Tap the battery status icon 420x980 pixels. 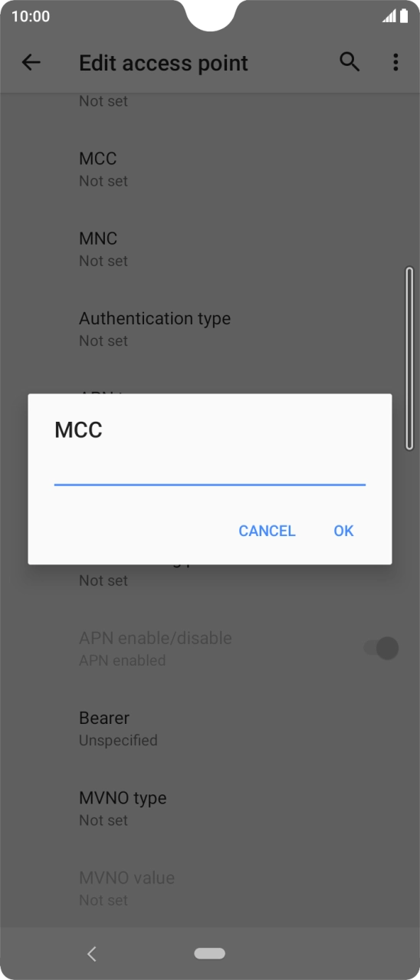404,16
